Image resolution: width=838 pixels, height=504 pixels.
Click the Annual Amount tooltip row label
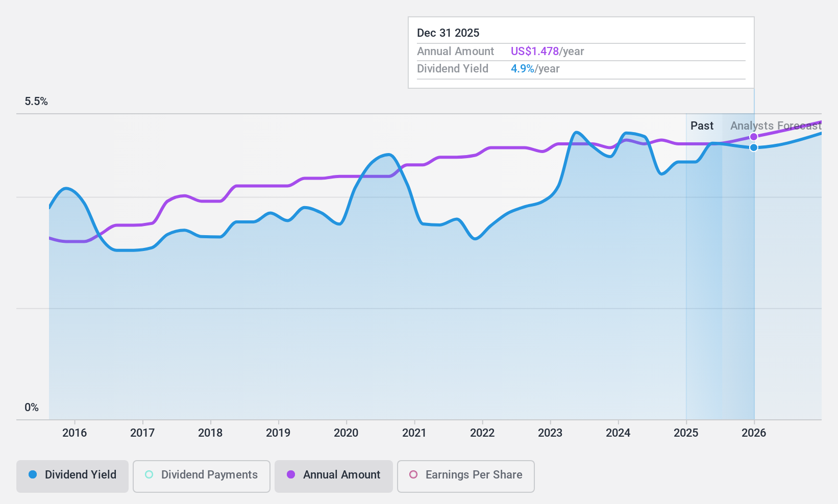455,52
